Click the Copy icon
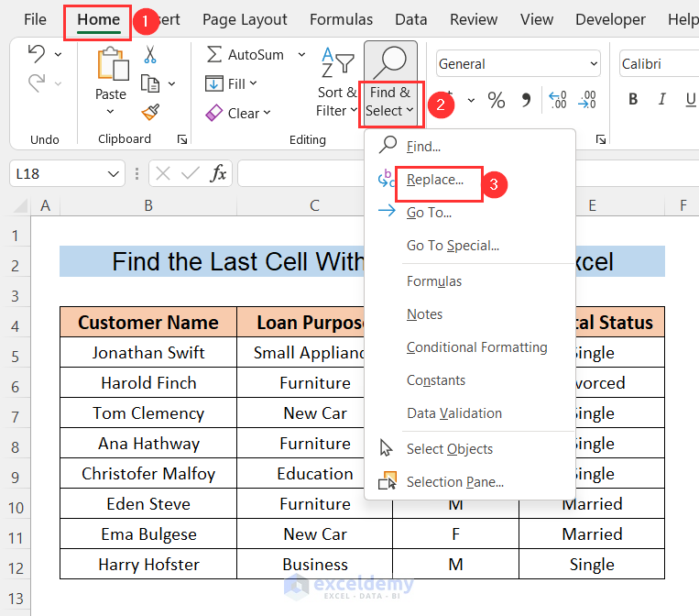Screen dimensions: 699x616 (150, 83)
